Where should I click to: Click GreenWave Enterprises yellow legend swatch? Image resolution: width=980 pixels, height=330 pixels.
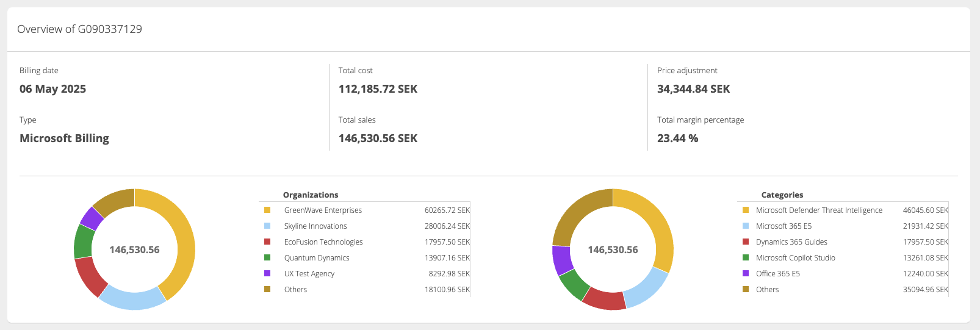[x=267, y=210]
